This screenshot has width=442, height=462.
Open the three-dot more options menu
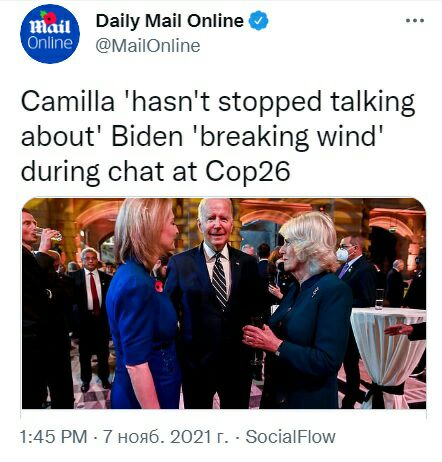tap(415, 21)
